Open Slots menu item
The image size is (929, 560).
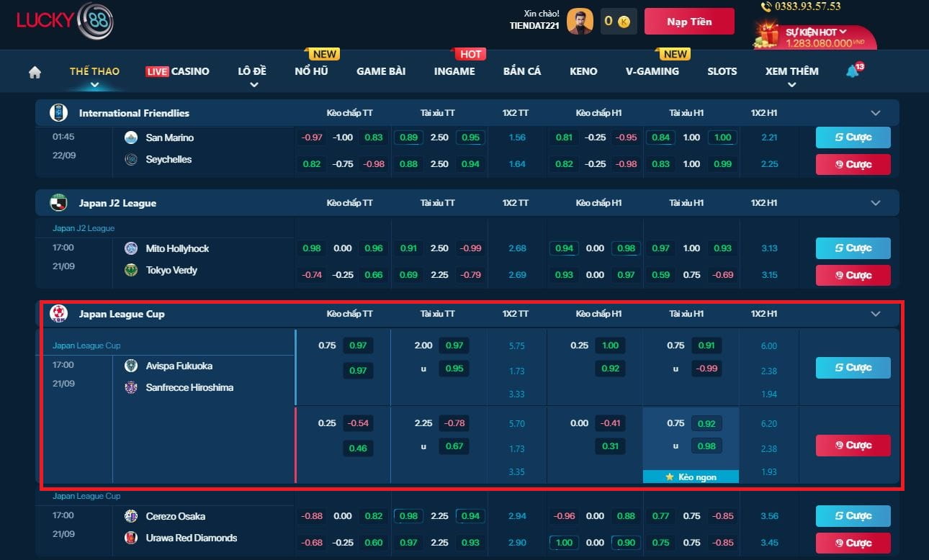click(x=722, y=71)
